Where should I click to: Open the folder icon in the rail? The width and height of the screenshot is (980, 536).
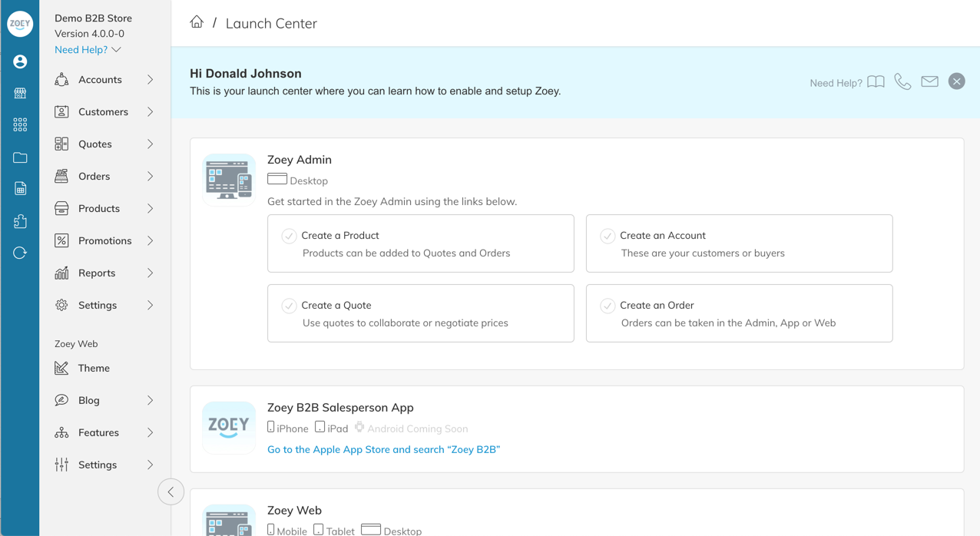[x=20, y=157]
